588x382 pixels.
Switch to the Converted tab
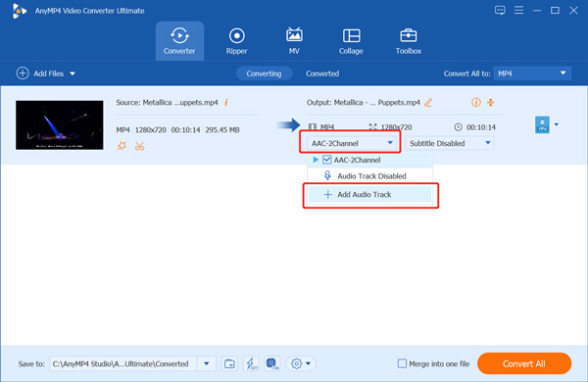pyautogui.click(x=322, y=73)
